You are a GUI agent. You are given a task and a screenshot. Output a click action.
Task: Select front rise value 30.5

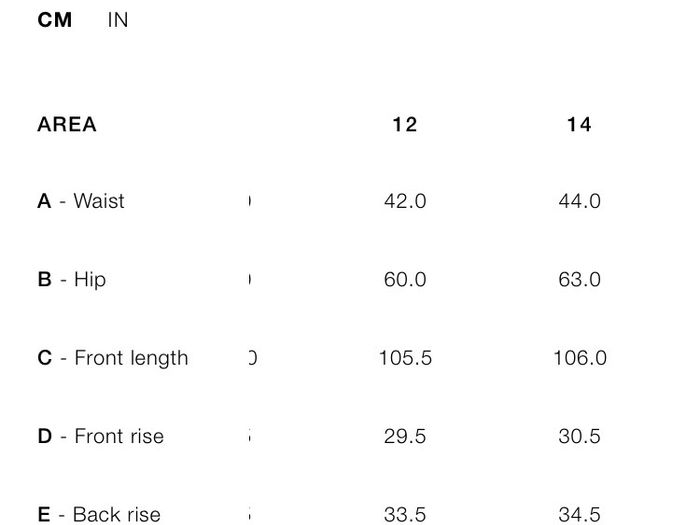pos(579,437)
